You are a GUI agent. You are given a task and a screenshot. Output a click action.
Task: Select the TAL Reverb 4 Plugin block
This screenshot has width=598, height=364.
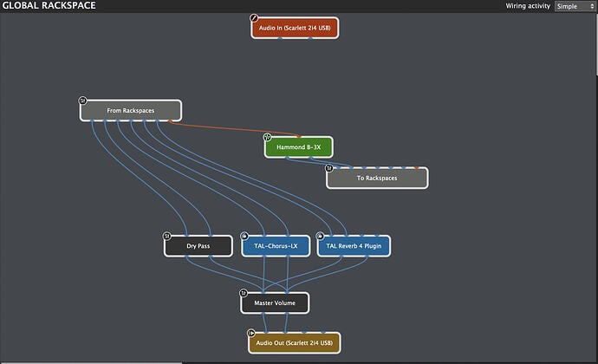(354, 246)
